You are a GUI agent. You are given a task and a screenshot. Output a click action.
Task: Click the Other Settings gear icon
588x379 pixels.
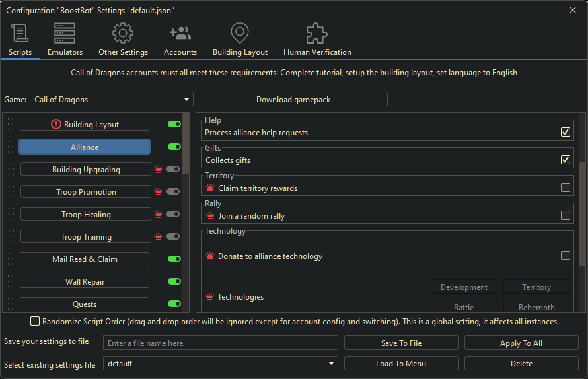pos(123,33)
